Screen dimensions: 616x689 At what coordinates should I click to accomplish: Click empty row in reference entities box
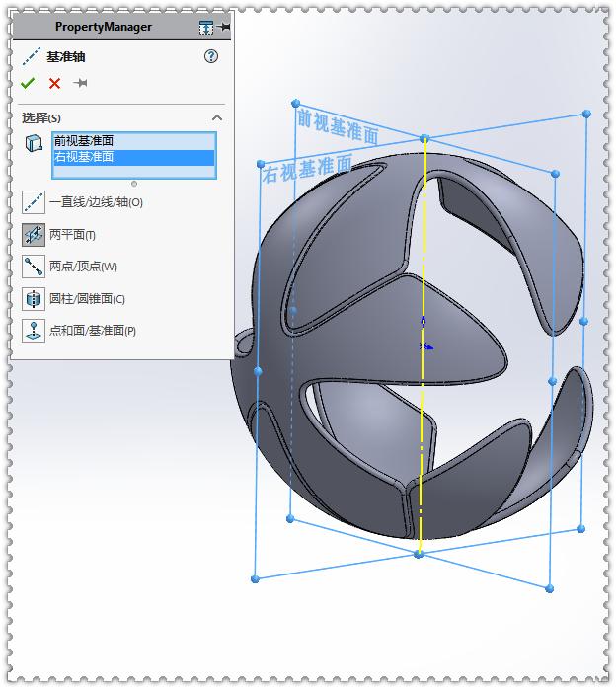pyautogui.click(x=134, y=171)
